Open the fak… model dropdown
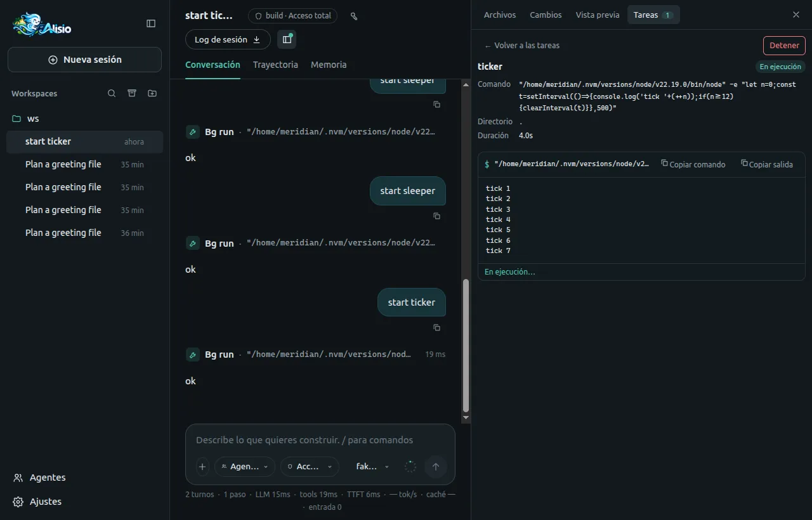This screenshot has width=812, height=520. click(372, 467)
